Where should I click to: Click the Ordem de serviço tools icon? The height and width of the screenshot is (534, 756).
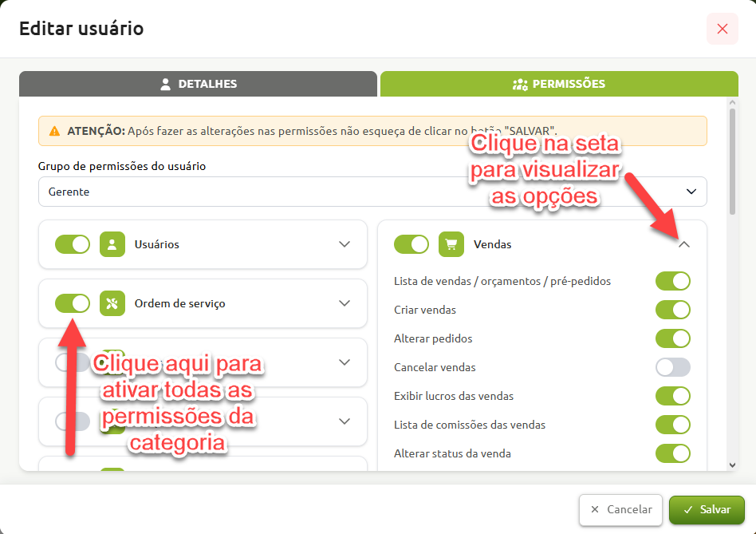click(x=112, y=303)
